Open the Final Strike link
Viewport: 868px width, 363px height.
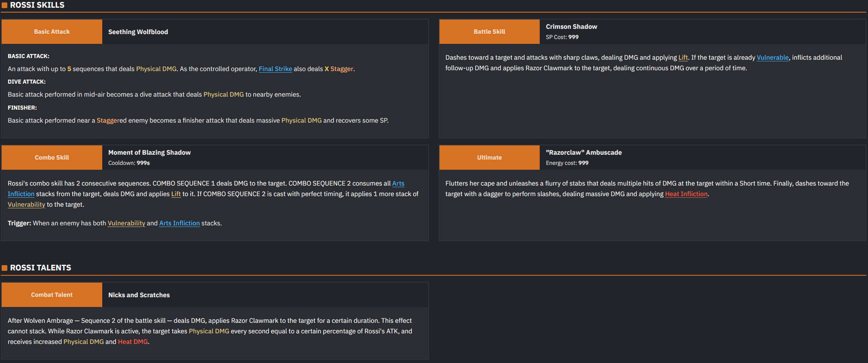275,69
